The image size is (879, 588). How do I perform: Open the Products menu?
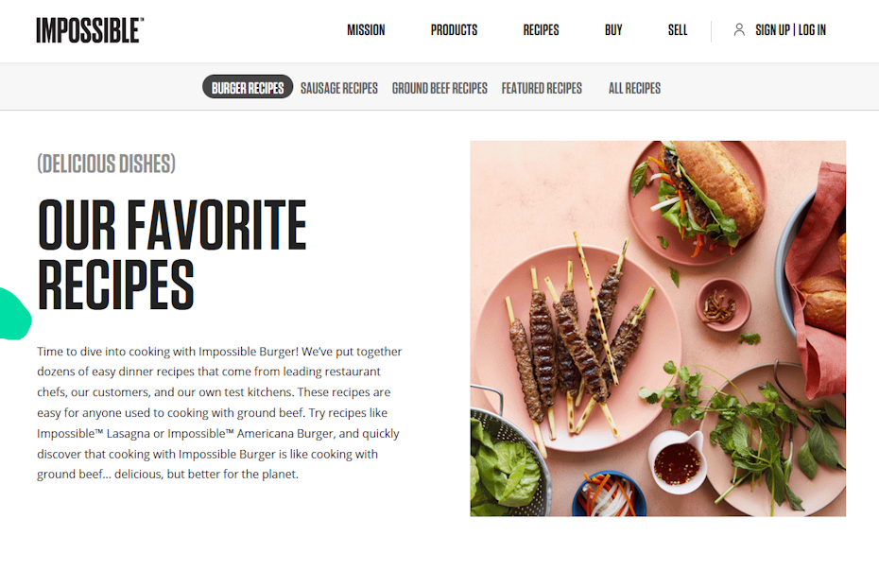454,30
